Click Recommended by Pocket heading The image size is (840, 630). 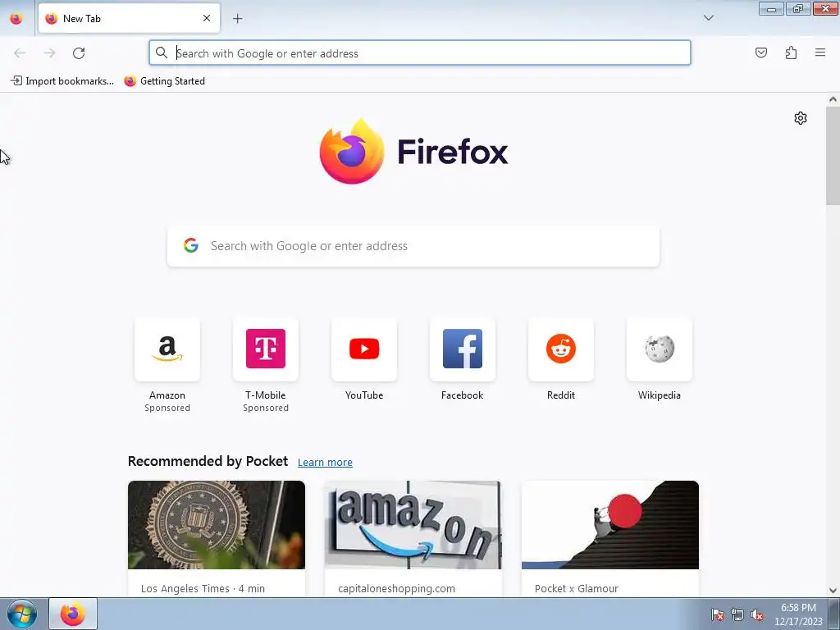point(208,461)
